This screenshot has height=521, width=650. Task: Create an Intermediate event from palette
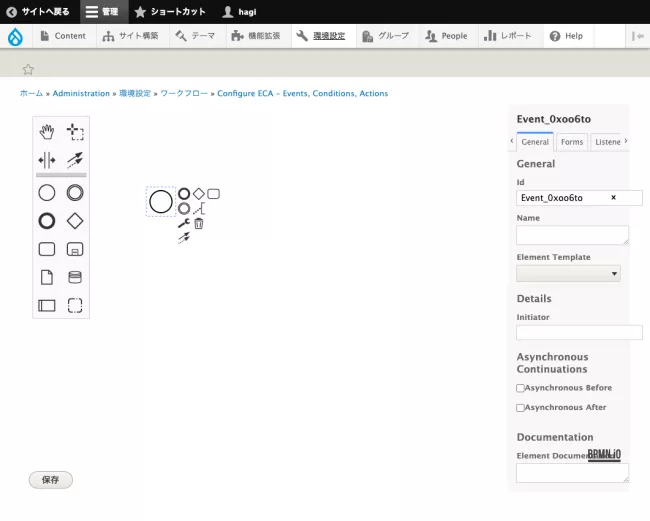point(75,193)
